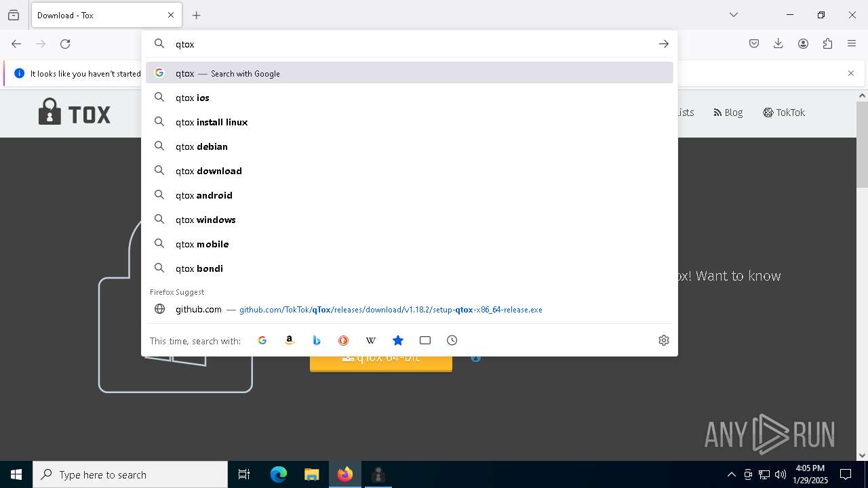Open extensions puzzle icon

point(827,44)
